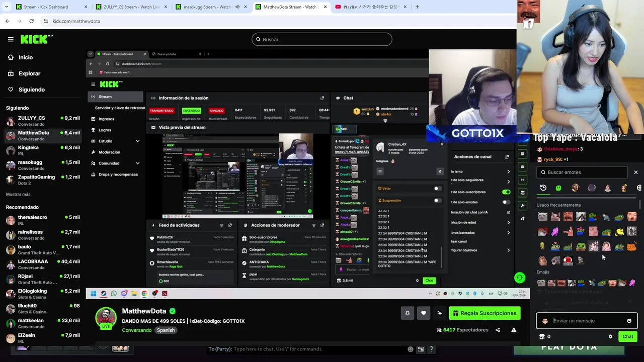Open Kingteka channel in the sidebar
The width and height of the screenshot is (644, 362).
(43, 150)
